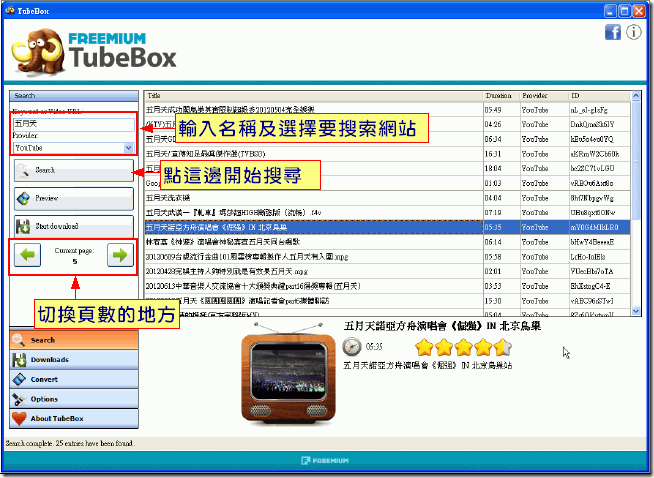Image resolution: width=654 pixels, height=478 pixels.
Task: Click the star rating in preview panel
Action: click(x=463, y=347)
